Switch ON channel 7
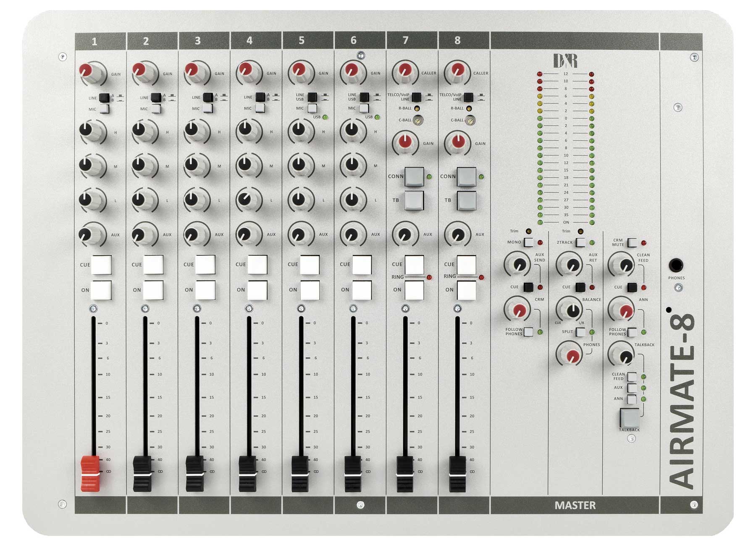Viewport: 756px width, 546px height. tap(414, 290)
